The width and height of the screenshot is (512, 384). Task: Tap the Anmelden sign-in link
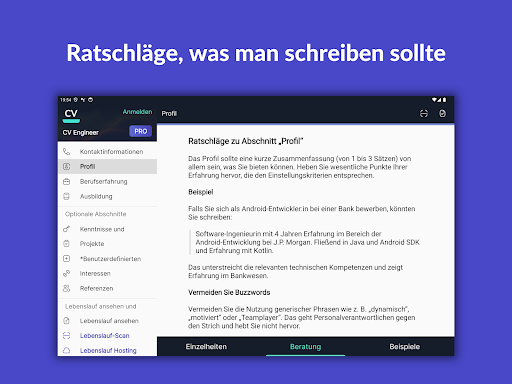point(137,112)
